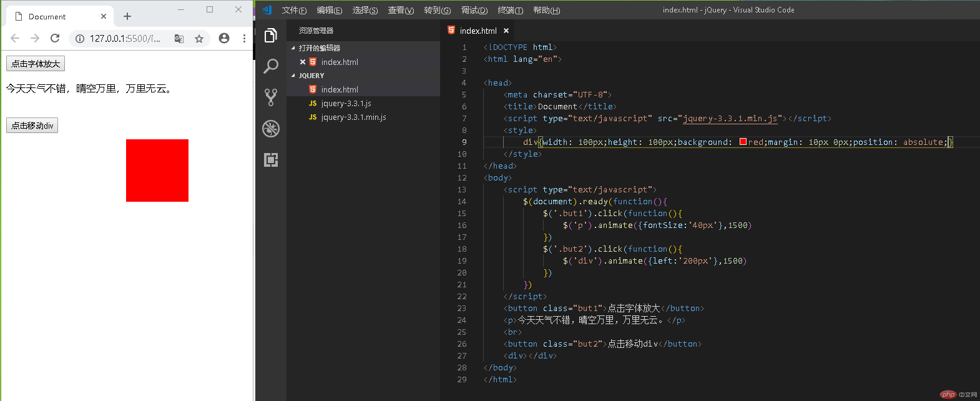
Task: Click the red div square on the web page
Action: click(157, 171)
